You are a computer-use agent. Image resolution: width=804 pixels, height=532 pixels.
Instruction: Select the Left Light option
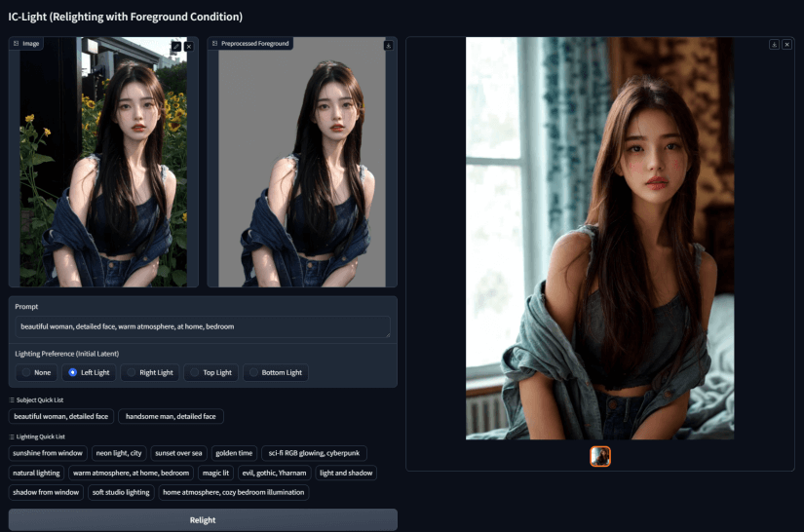[90, 372]
